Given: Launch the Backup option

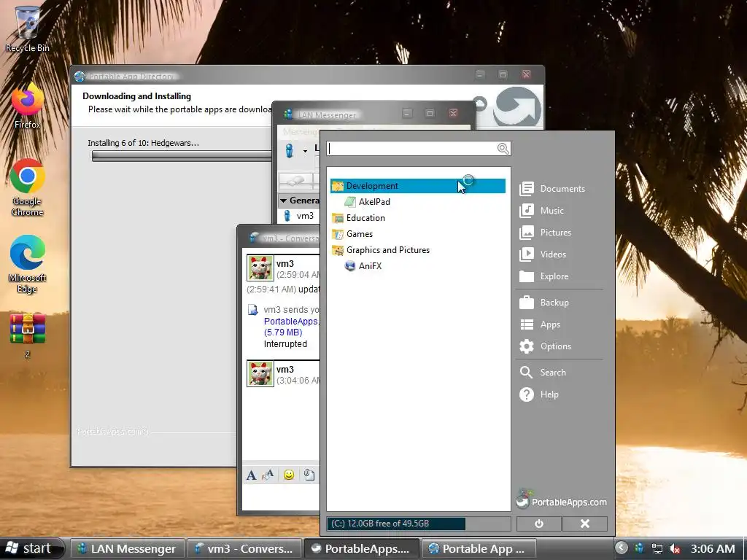Looking at the screenshot, I should 543,303.
